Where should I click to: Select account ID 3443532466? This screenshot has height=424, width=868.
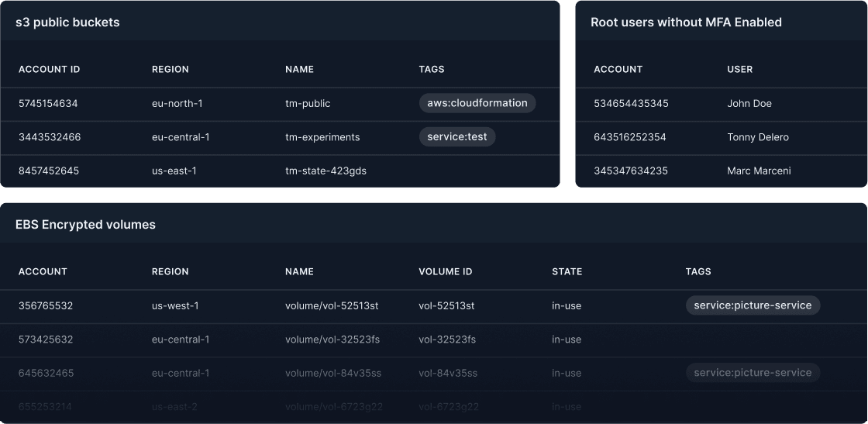pyautogui.click(x=50, y=137)
